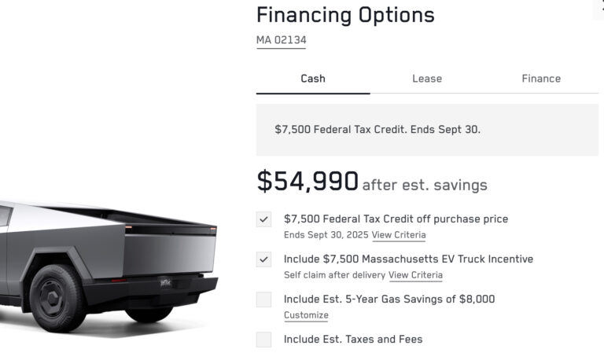The width and height of the screenshot is (604, 364).
Task: Click the $54,990 price amount
Action: pos(308,182)
